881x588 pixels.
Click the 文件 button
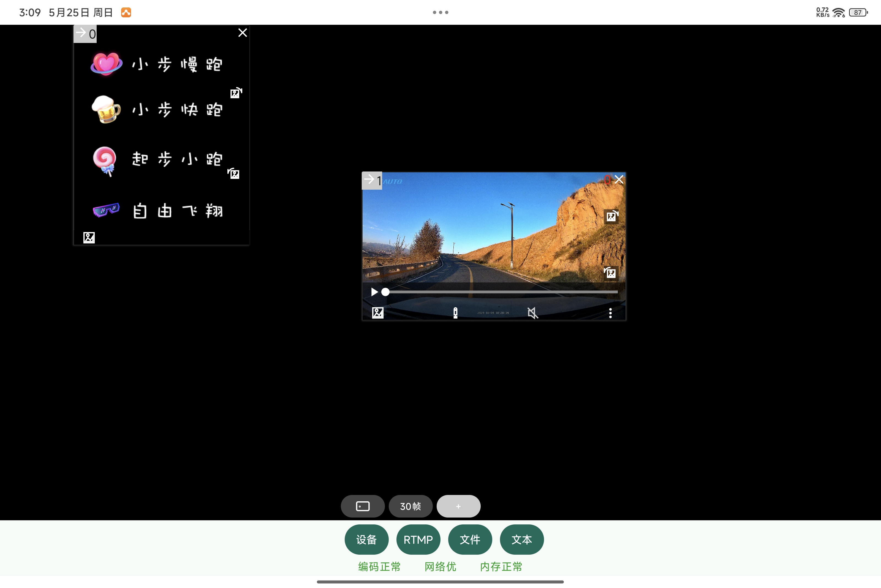[x=470, y=539]
